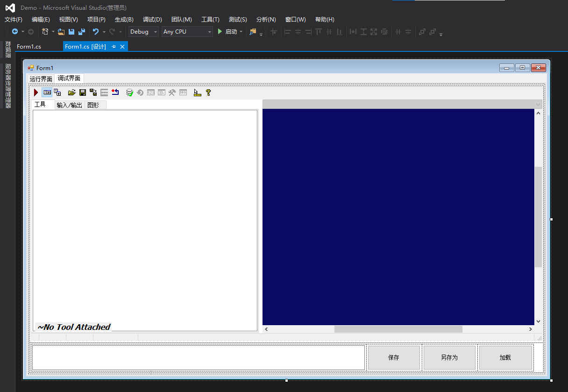Click the green 启动 start button
The height and width of the screenshot is (392, 568).
coord(227,32)
